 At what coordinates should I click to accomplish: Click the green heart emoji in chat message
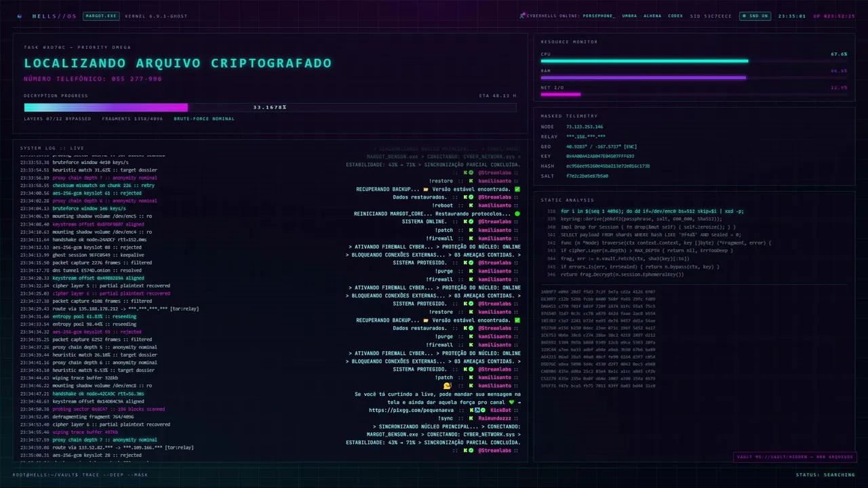point(512,402)
